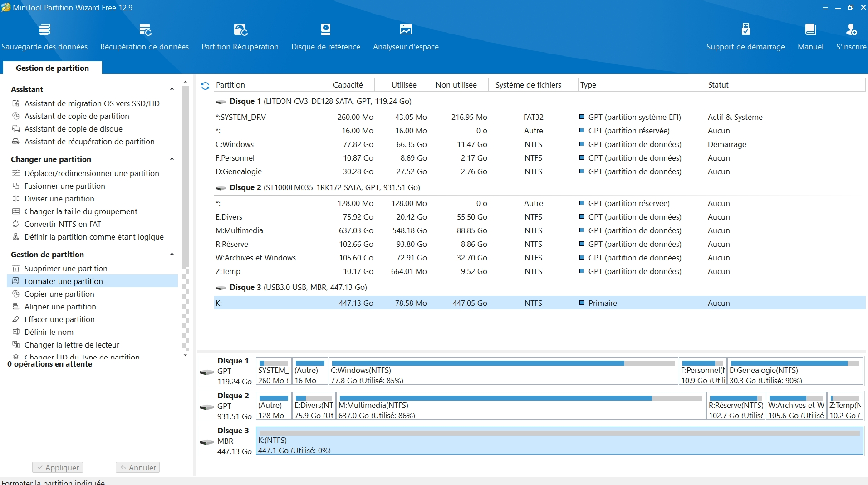
Task: Open Partition Récupération tool
Action: coord(240,37)
